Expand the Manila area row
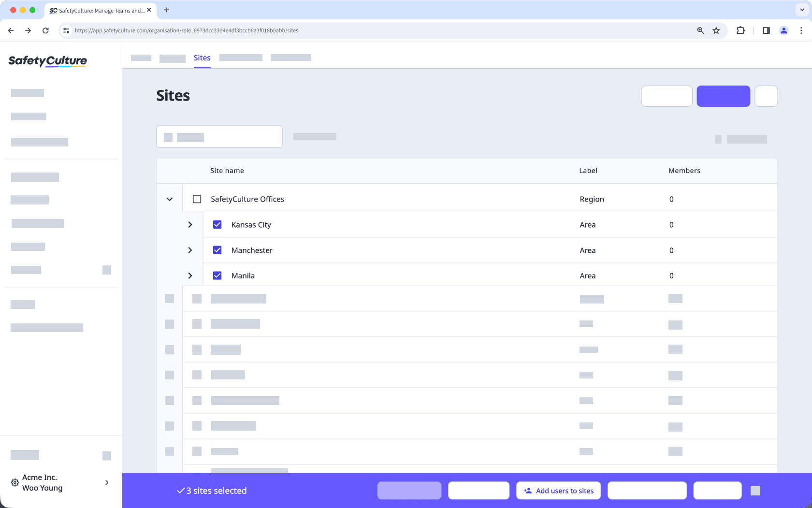 click(x=190, y=276)
